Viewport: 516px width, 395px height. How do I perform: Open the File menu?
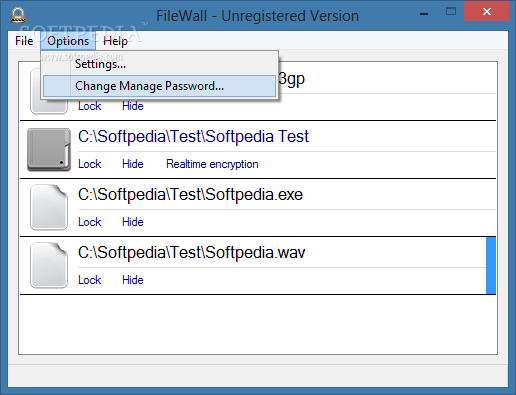pyautogui.click(x=24, y=41)
